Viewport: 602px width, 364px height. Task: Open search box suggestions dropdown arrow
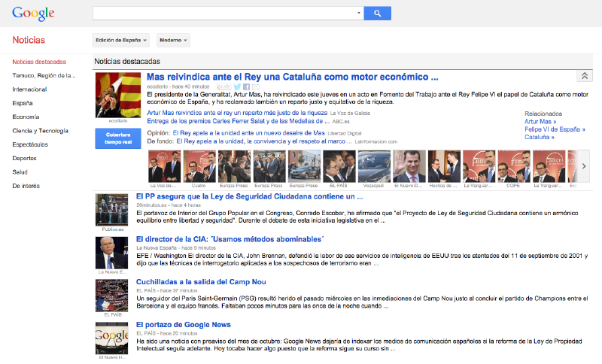tap(359, 13)
